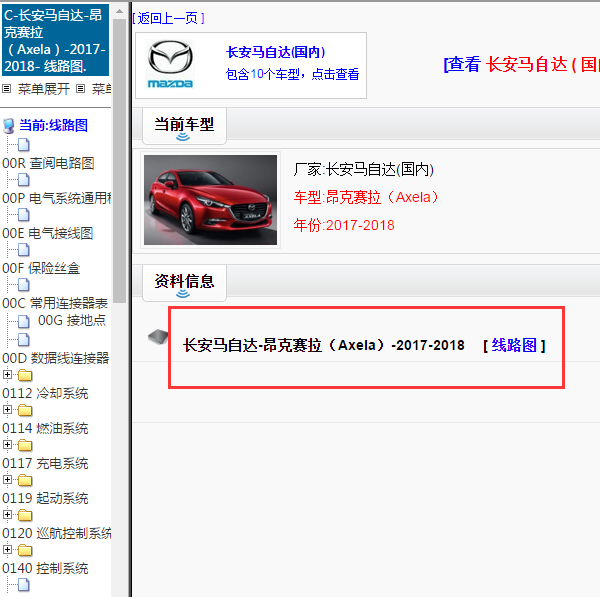Open the 长安马自达(国内) brand link
The image size is (600, 597).
tap(276, 52)
